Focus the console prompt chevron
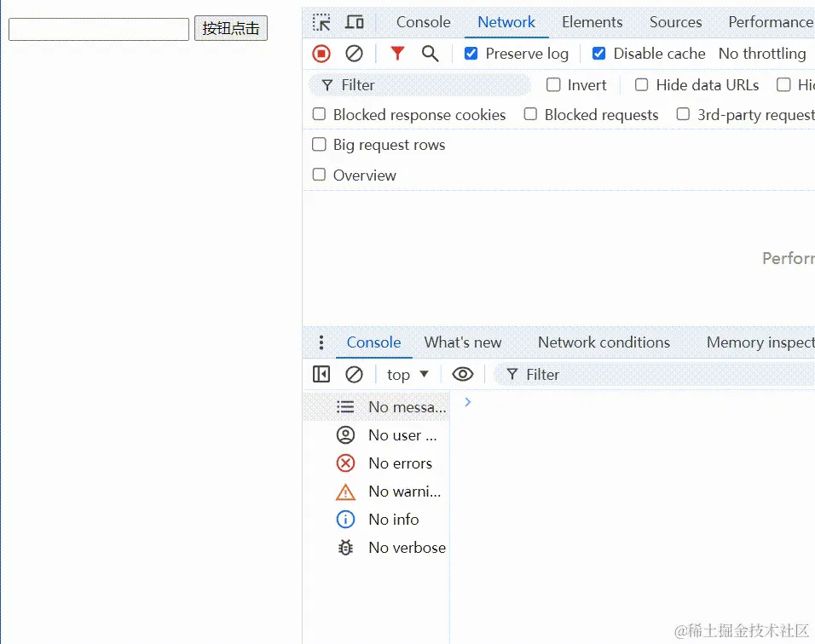The width and height of the screenshot is (815, 644). tap(468, 402)
